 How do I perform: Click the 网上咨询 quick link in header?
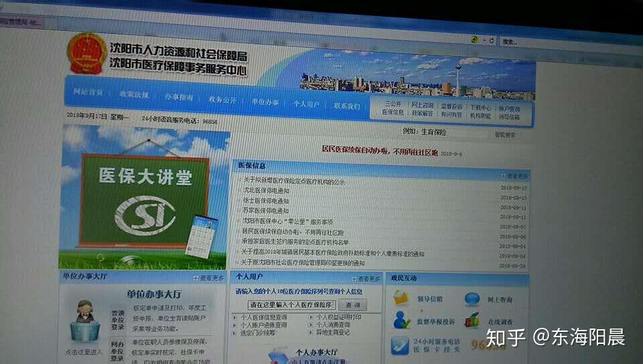coord(423,105)
